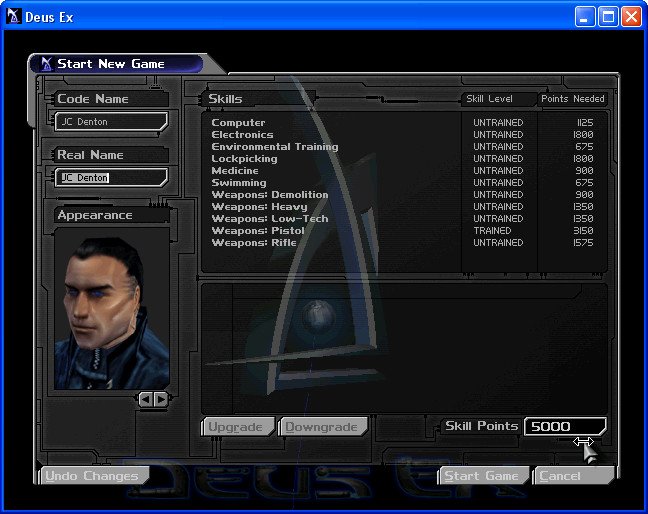This screenshot has height=514, width=648.
Task: Select the Electronics skill
Action: tap(403, 135)
